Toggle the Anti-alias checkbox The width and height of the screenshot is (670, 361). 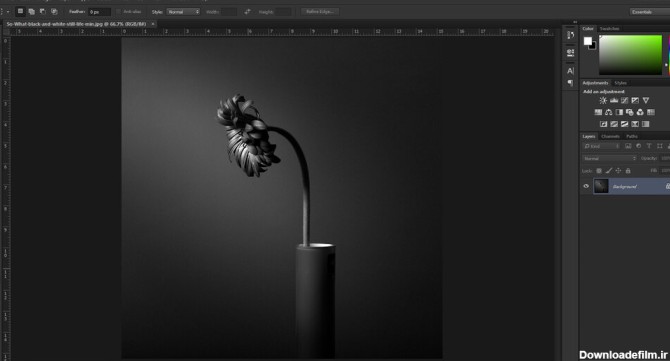coord(119,12)
